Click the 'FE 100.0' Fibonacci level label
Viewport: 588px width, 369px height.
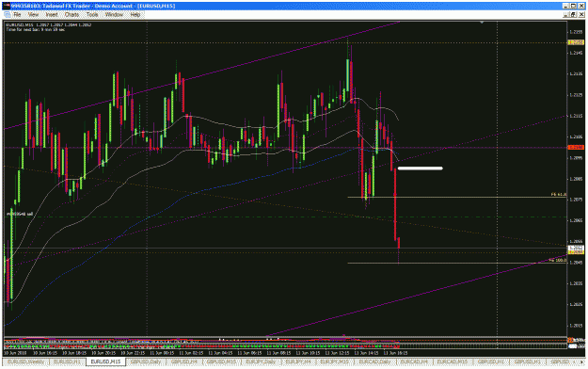click(558, 260)
